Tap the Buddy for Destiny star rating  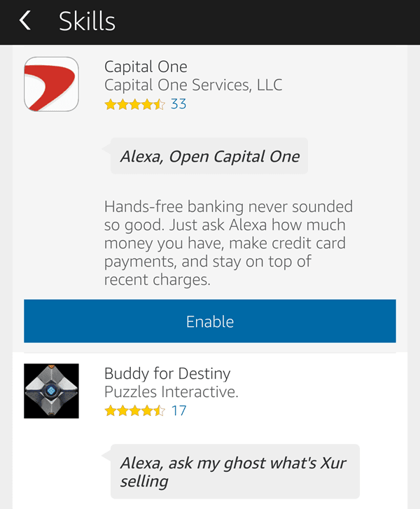pos(134,411)
